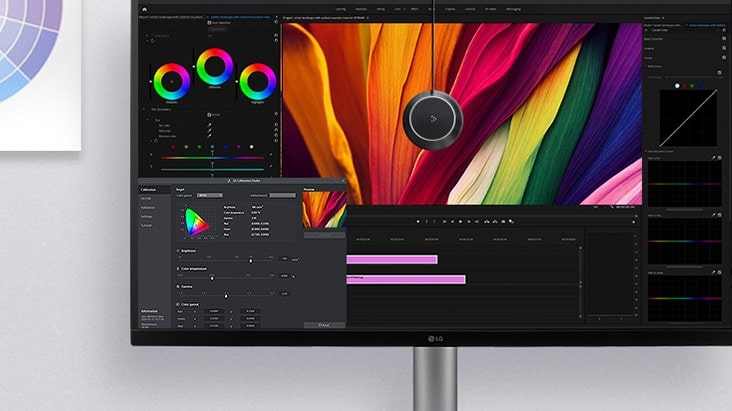Open the Effects workspace tab
732x411 pixels.
click(x=415, y=9)
